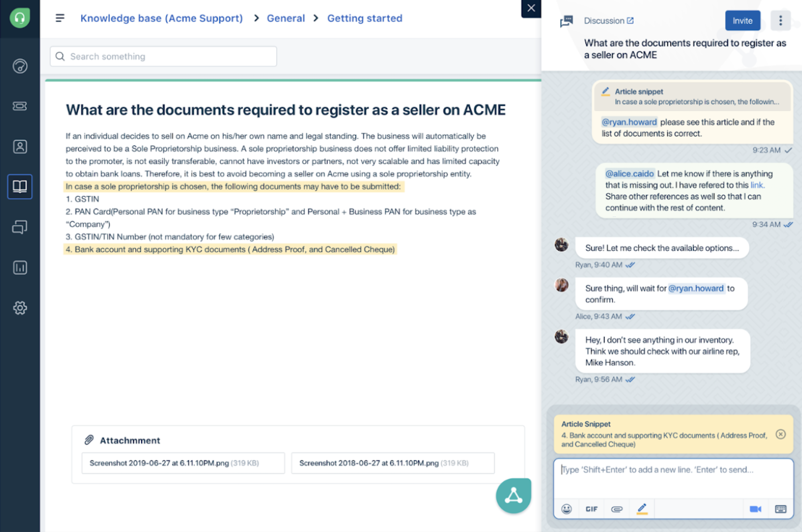
Task: Click Ryan's avatar beside 'Hey, I don't see'
Action: click(561, 336)
